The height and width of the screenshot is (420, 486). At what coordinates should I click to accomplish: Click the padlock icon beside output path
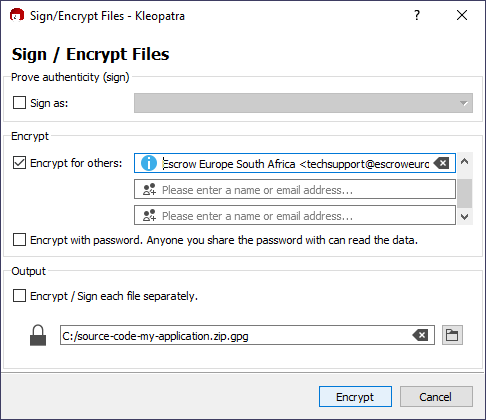38,335
